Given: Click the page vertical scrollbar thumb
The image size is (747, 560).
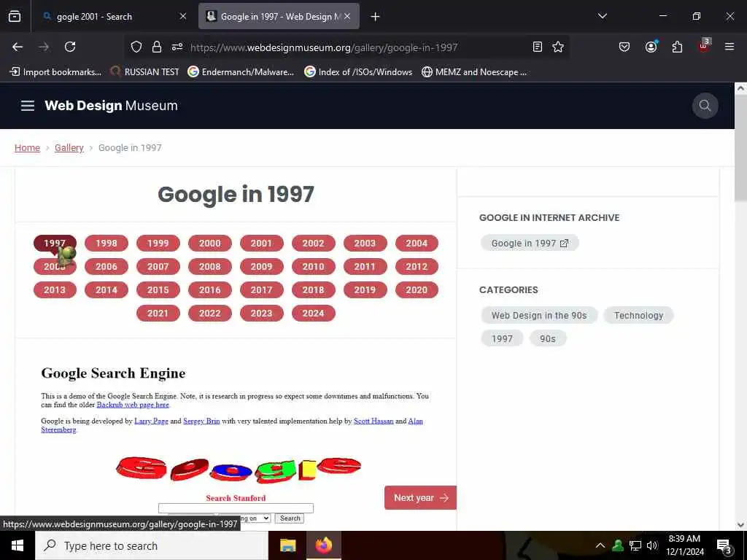Looking at the screenshot, I should [740, 147].
